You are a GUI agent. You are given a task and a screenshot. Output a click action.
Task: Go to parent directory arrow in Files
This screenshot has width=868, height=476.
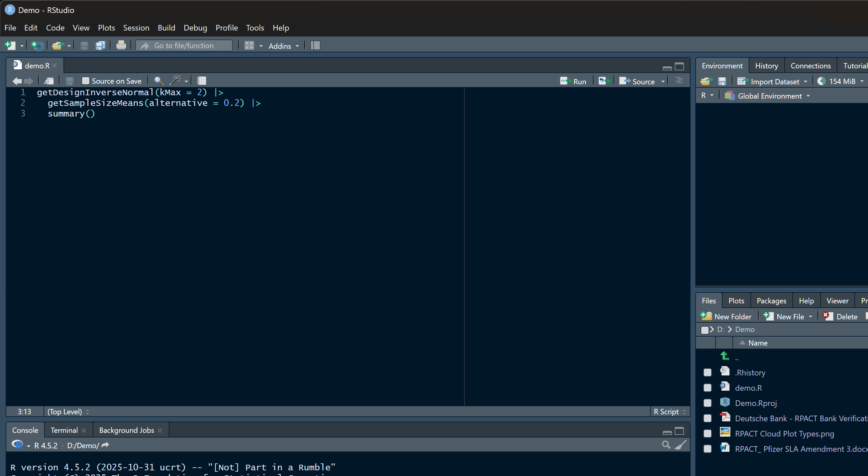724,356
